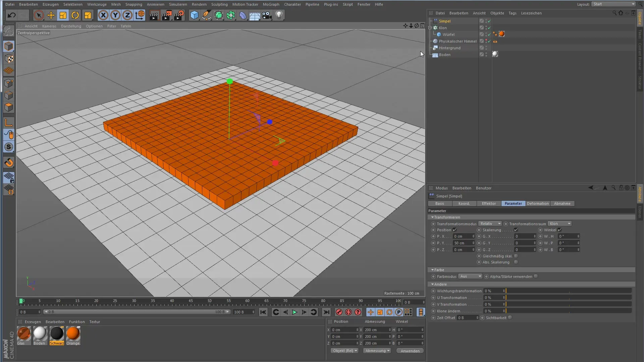Enable Gleichmäßig skal. checkbox
Image resolution: width=644 pixels, height=362 pixels.
coord(516,256)
